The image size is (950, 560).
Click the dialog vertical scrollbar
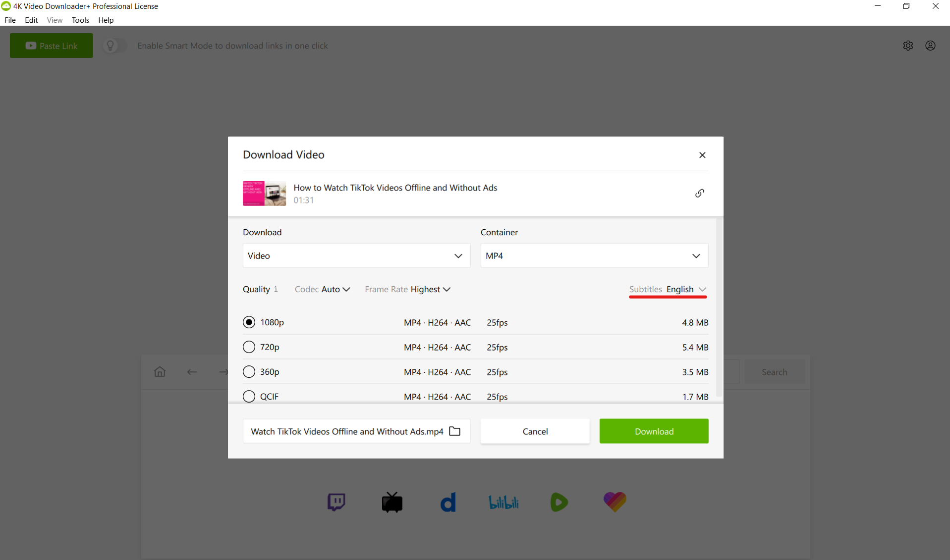tap(719, 307)
